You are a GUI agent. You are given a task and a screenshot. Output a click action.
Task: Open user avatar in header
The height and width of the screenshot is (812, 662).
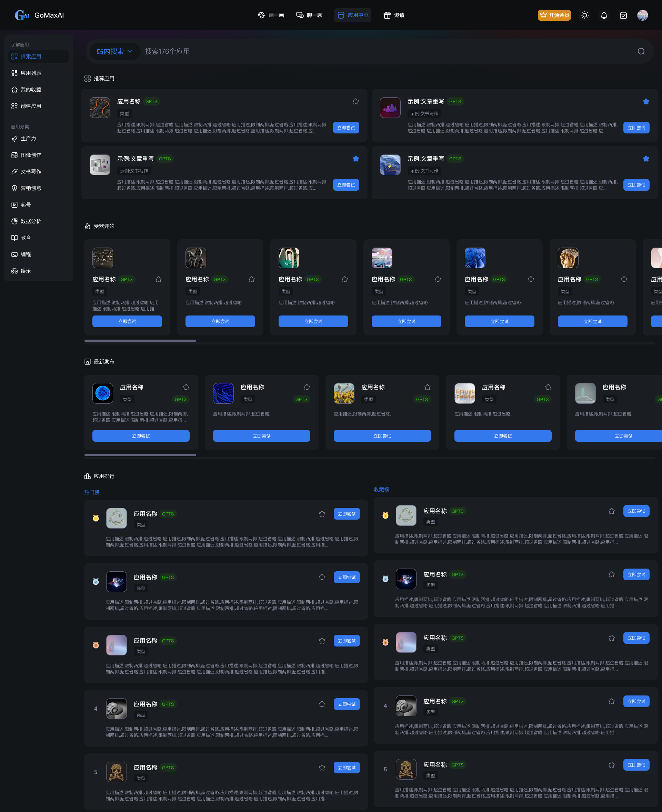click(x=642, y=15)
